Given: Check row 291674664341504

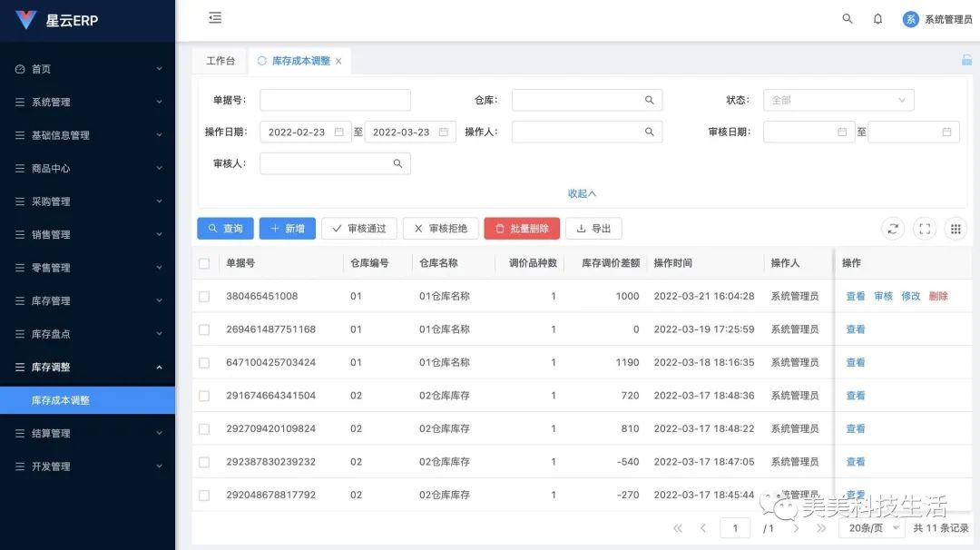Looking at the screenshot, I should tap(204, 396).
